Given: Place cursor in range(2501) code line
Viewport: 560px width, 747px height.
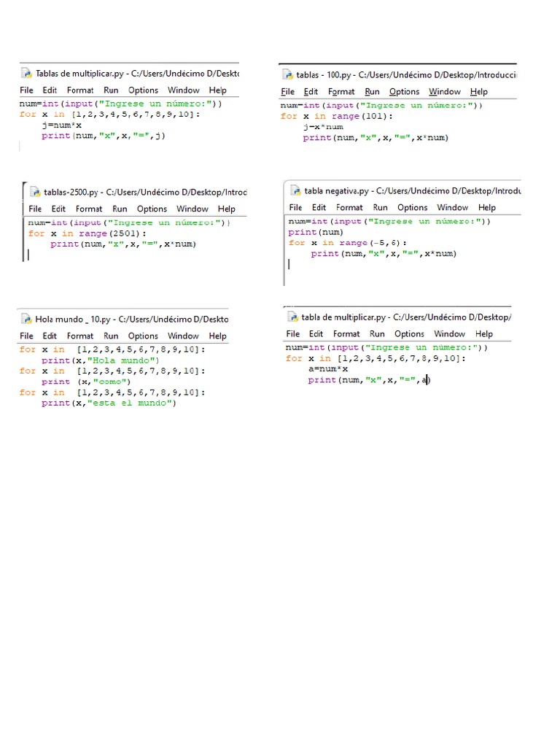Looking at the screenshot, I should [87, 233].
